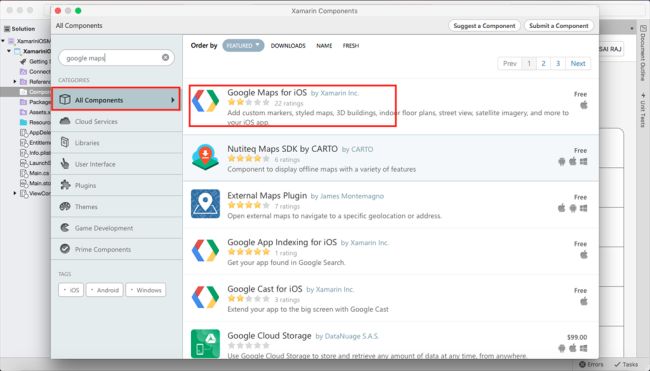
Task: Clear the google maps search text
Action: 165,57
